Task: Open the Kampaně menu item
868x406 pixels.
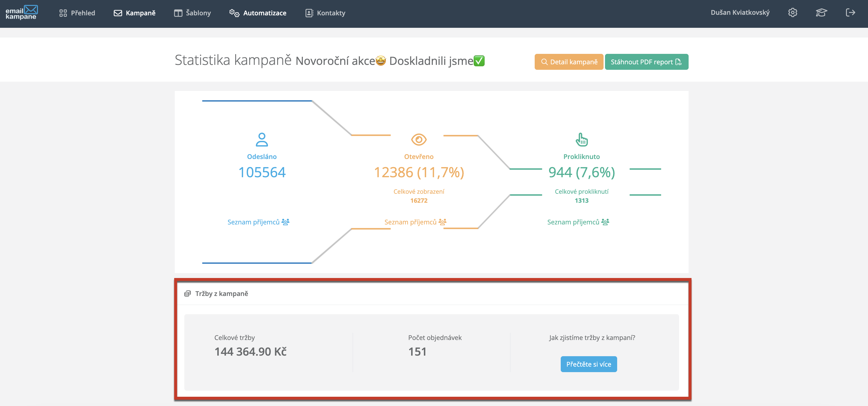Action: pos(135,13)
